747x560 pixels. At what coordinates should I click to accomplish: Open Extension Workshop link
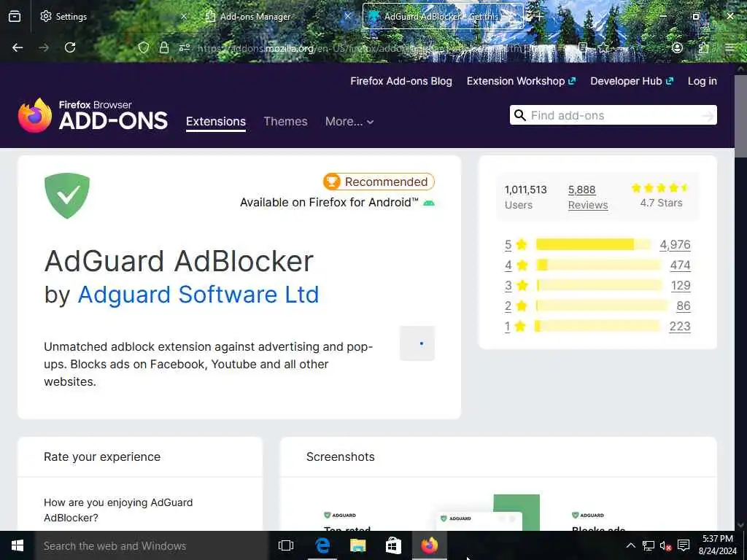tap(521, 81)
